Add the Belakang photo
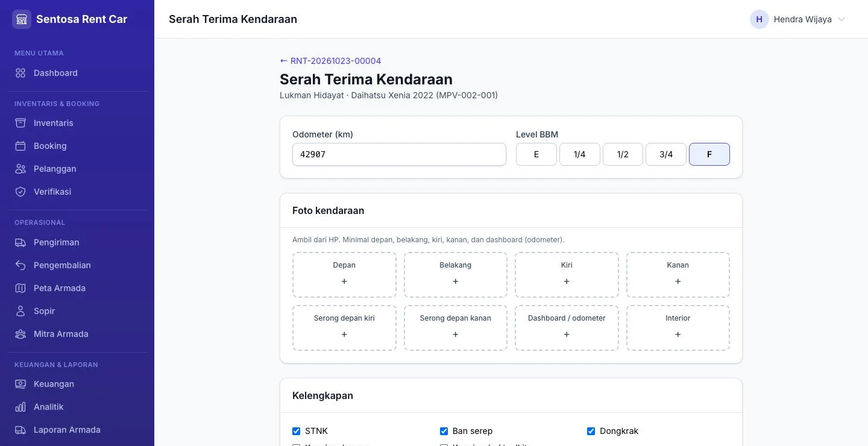Image resolution: width=868 pixels, height=446 pixels. coord(456,275)
